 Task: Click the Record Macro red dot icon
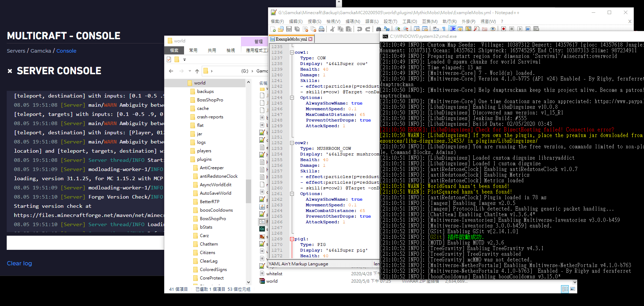[503, 29]
